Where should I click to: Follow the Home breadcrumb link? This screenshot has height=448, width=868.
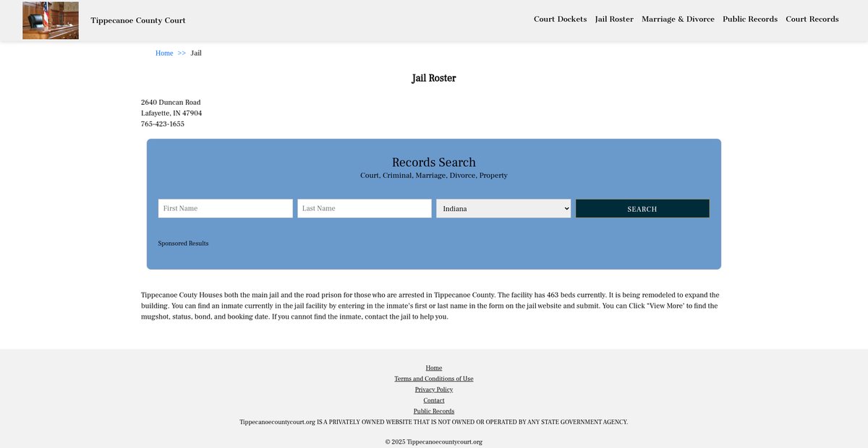(x=164, y=53)
